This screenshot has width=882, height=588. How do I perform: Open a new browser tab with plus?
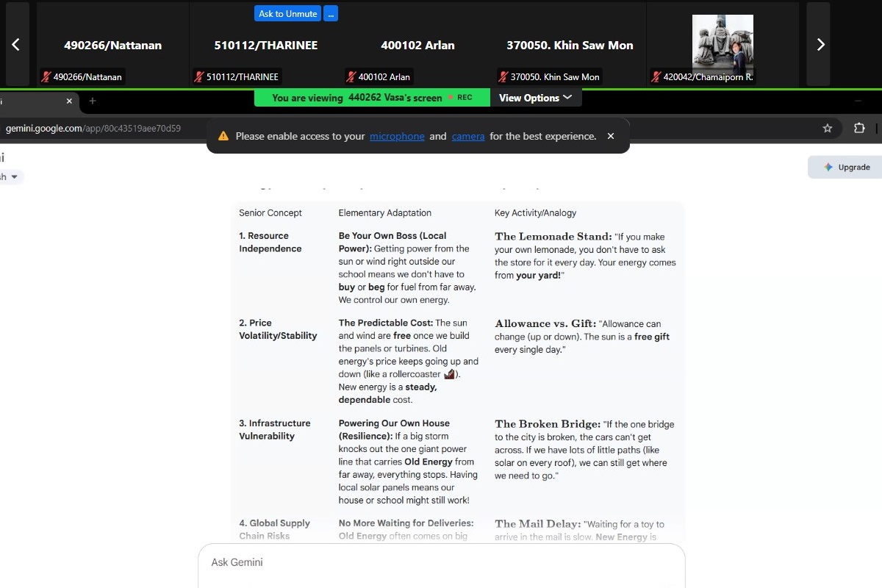point(93,101)
